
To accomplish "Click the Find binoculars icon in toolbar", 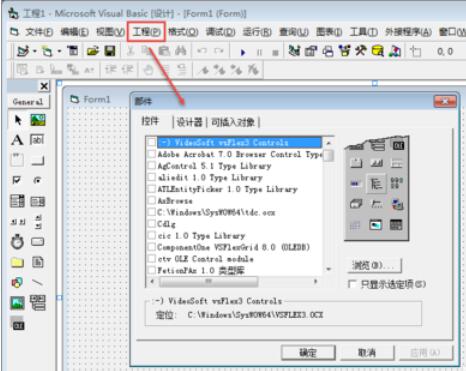I will tap(180, 51).
